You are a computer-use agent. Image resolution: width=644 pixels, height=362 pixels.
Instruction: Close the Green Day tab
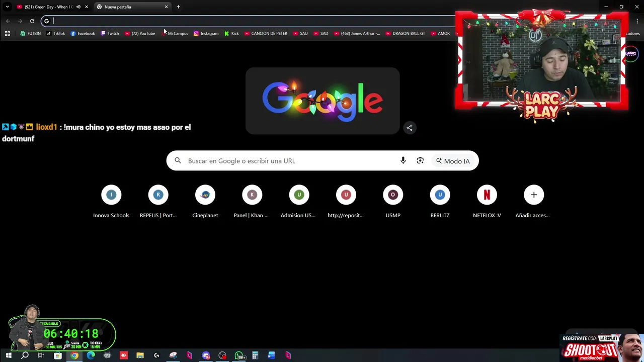[87, 7]
